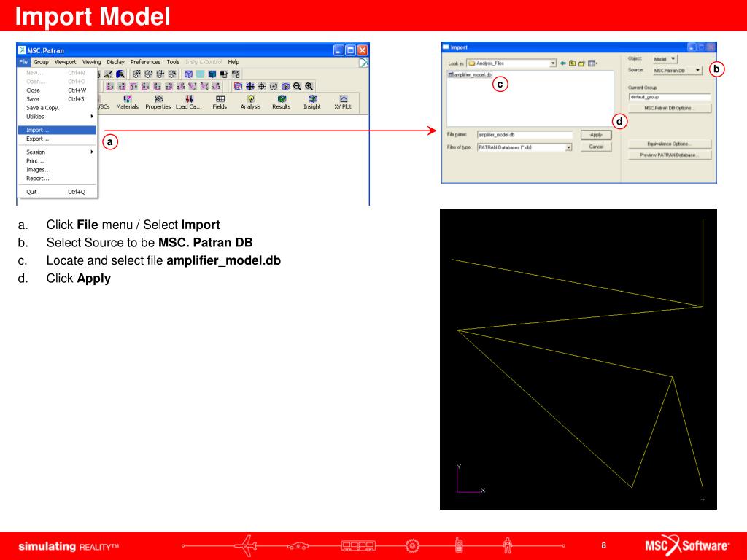Open the Preferences menu

[x=145, y=62]
